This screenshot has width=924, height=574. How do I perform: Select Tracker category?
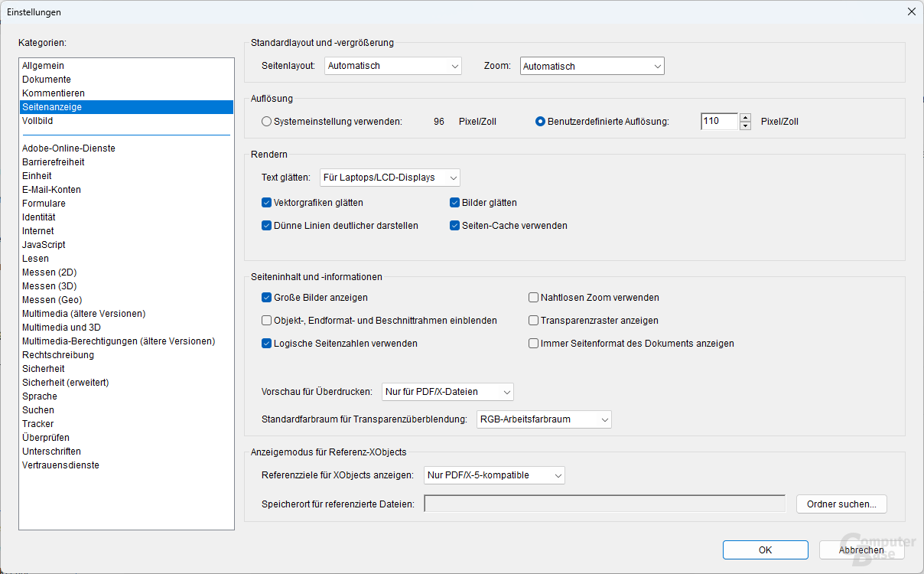pyautogui.click(x=126, y=424)
